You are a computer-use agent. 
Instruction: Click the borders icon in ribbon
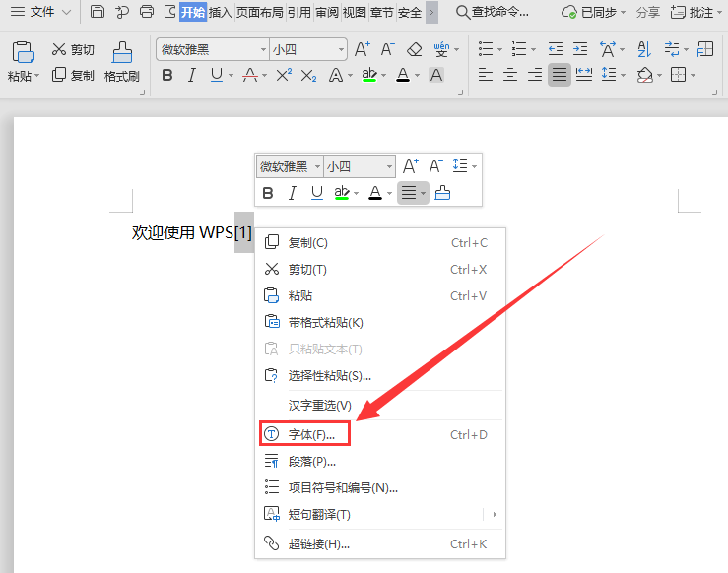[x=679, y=75]
